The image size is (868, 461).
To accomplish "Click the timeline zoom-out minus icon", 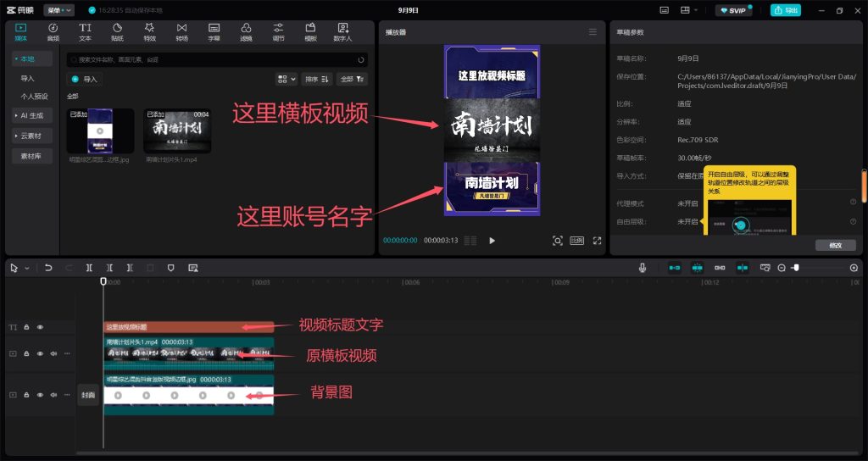I will tap(781, 268).
